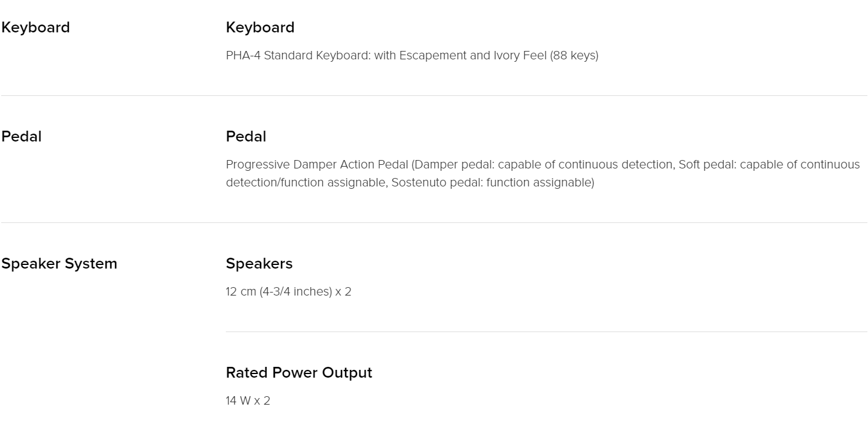Click the PHA-4 Standard Keyboard description text

click(412, 56)
